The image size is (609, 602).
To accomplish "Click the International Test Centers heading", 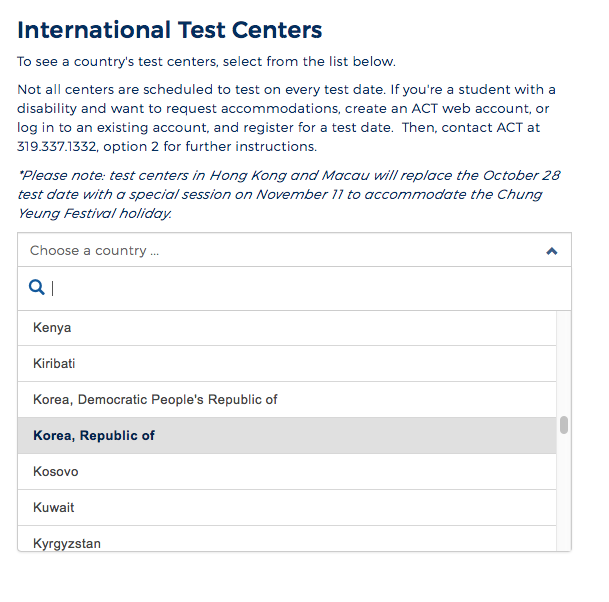I will coord(170,30).
